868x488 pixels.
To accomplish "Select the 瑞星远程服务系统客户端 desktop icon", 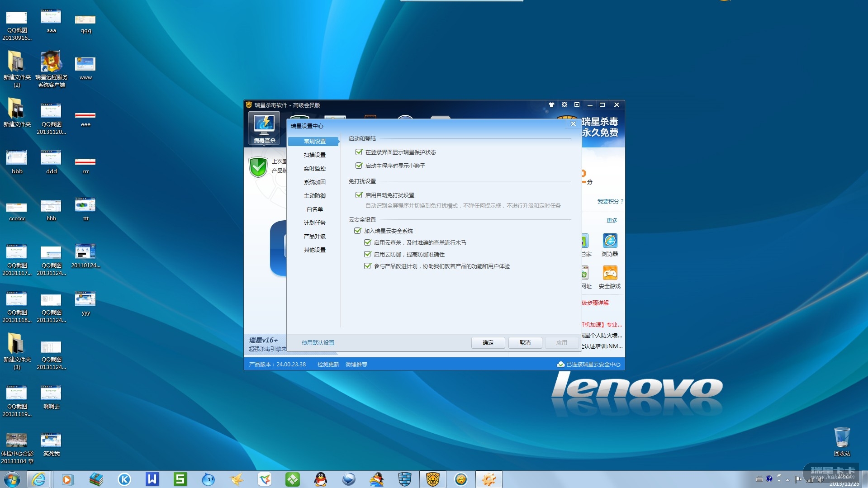I will pyautogui.click(x=52, y=69).
